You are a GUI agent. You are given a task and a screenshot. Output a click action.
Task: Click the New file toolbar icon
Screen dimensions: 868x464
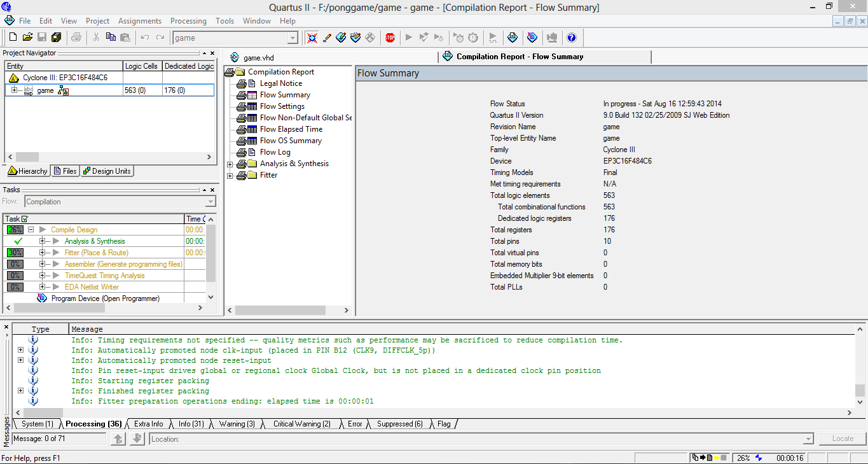13,38
